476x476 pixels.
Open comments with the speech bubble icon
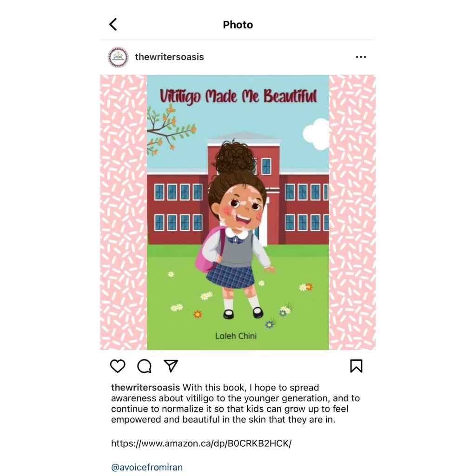144,366
